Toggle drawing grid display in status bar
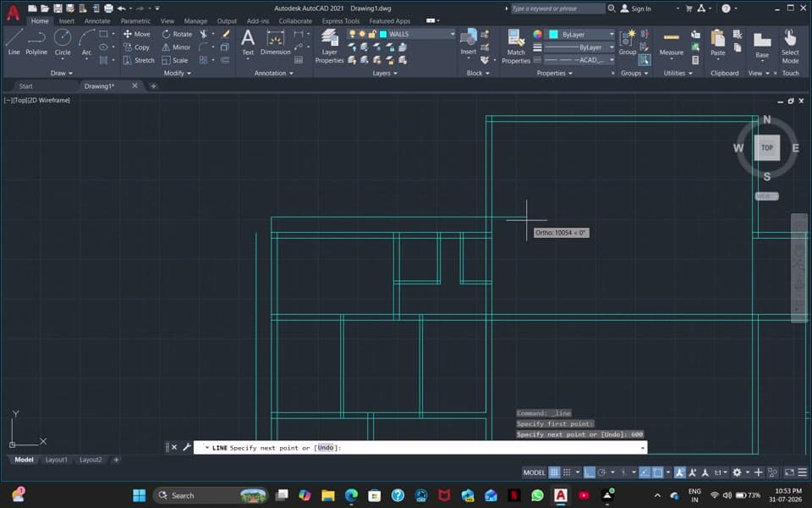This screenshot has height=508, width=812. pos(554,472)
